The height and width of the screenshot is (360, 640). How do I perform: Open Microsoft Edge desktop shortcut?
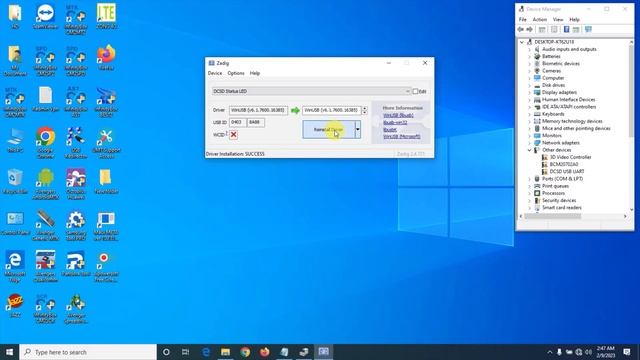tap(15, 266)
